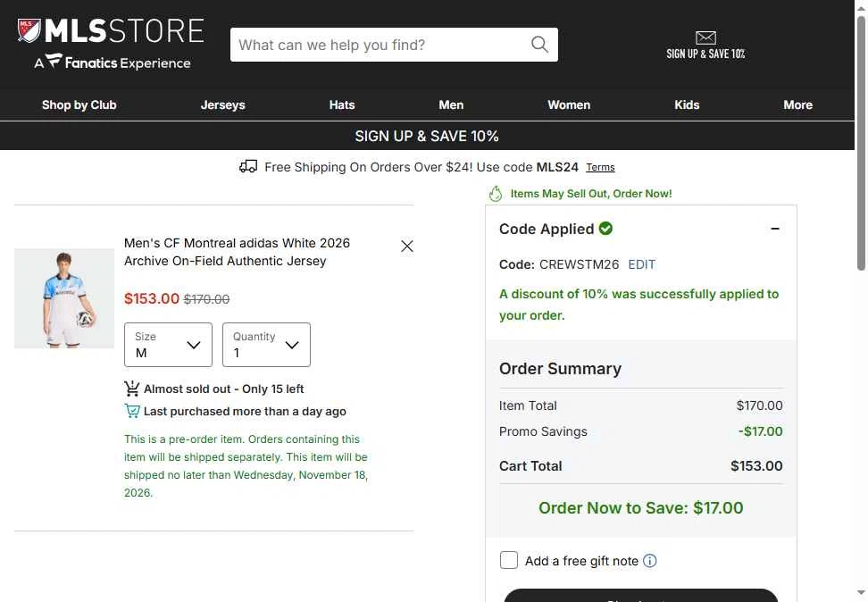Open the Size dropdown

pyautogui.click(x=168, y=345)
